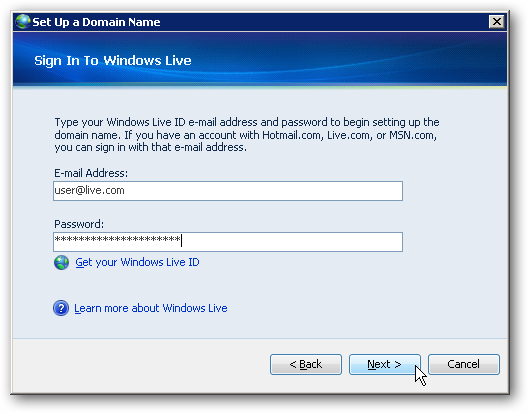Click the Password: label

[x=79, y=224]
